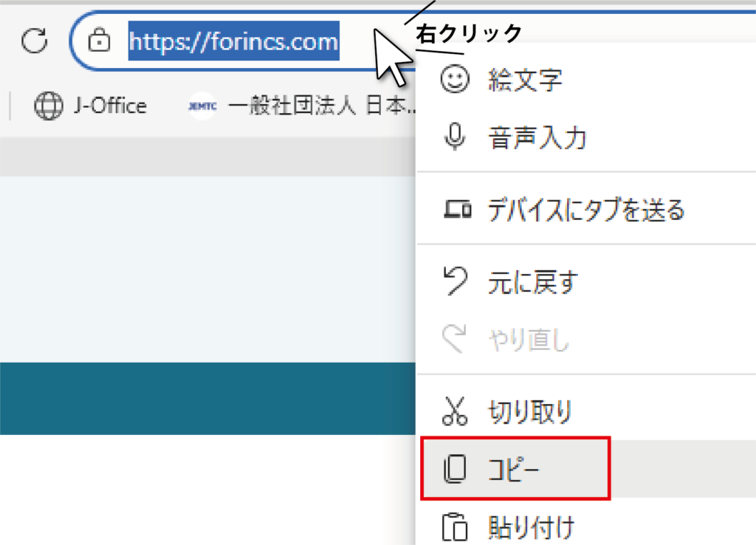The width and height of the screenshot is (756, 545).
Task: Click the highlighted https://forincs.com URL text
Action: pyautogui.click(x=233, y=41)
